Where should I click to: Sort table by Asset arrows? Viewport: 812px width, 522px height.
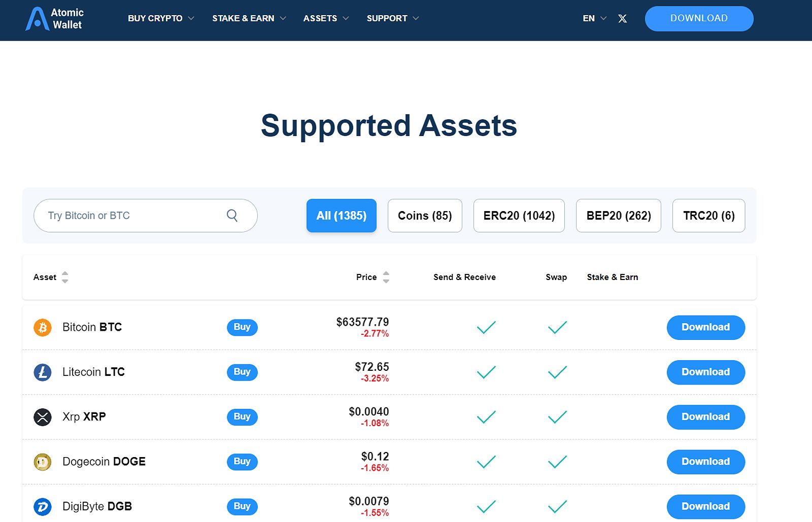coord(65,277)
